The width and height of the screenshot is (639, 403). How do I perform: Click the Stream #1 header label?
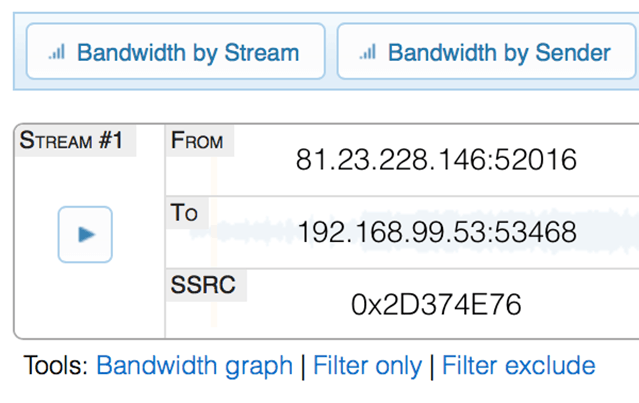click(x=70, y=141)
